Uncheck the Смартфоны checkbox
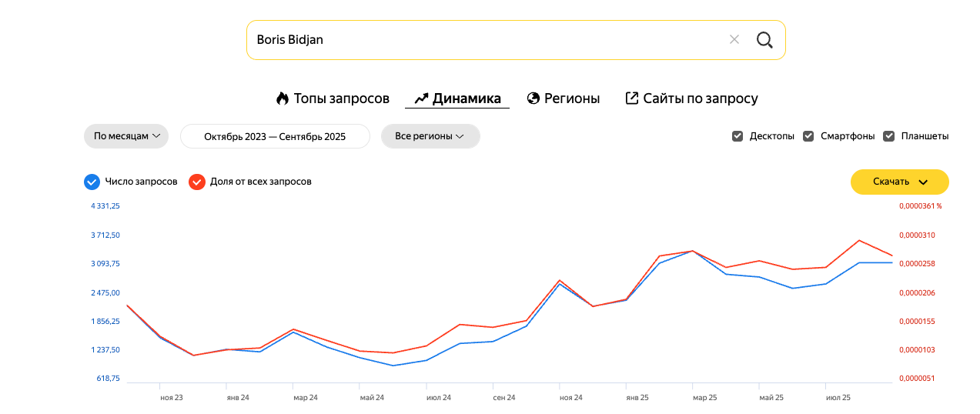This screenshot has height=414, width=980. pos(808,136)
